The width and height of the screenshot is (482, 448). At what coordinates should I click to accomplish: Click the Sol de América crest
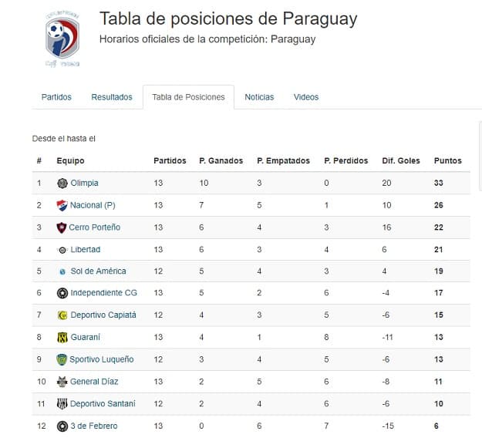[x=62, y=271]
